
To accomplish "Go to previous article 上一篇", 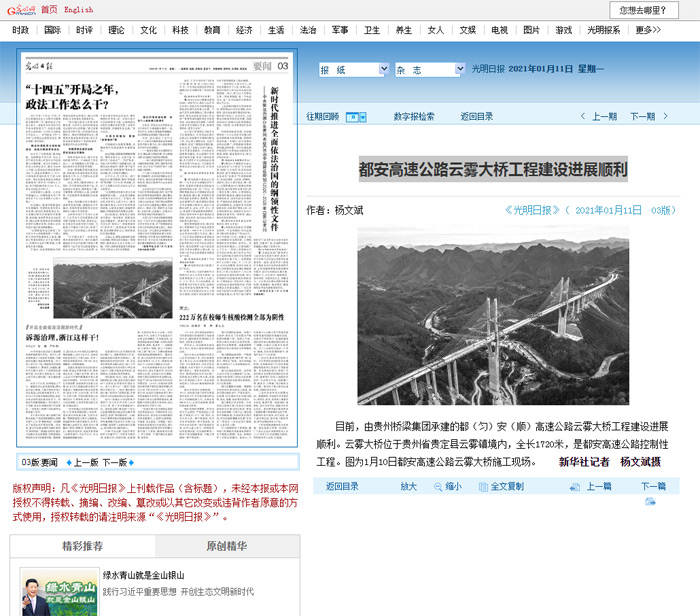I will pos(599,486).
